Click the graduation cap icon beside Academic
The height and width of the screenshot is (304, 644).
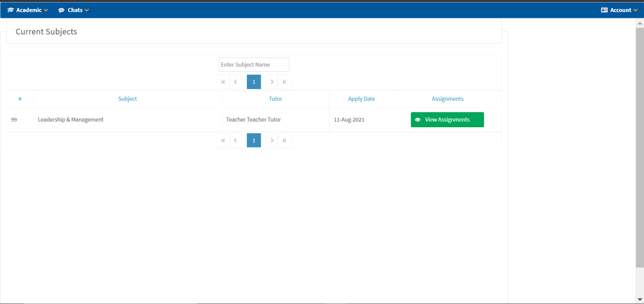(x=10, y=10)
